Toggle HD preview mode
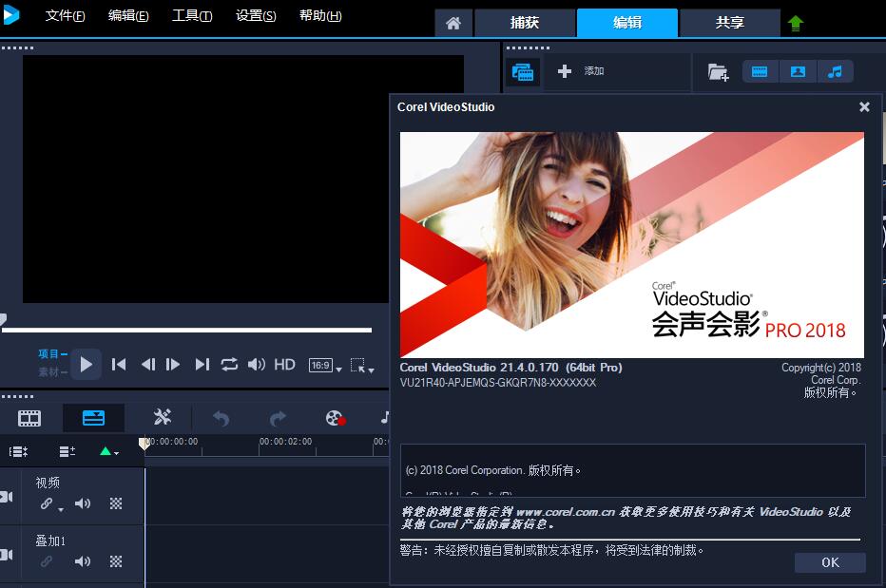Viewport: 886px width, 588px height. [284, 365]
